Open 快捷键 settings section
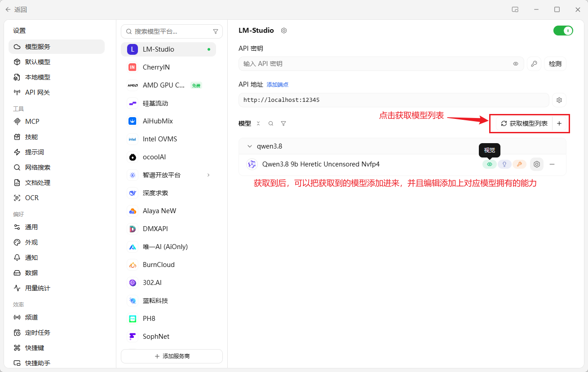The width and height of the screenshot is (588, 372). click(x=57, y=348)
